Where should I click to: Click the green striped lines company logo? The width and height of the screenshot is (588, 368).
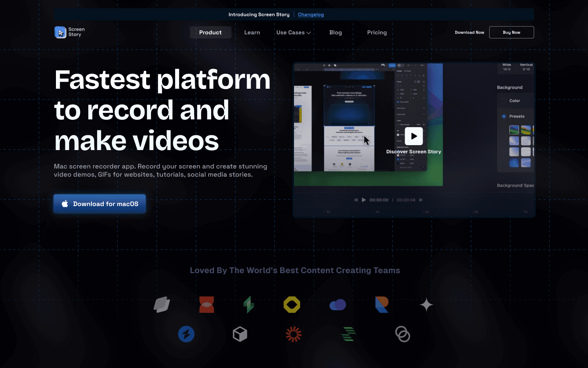[x=349, y=334]
